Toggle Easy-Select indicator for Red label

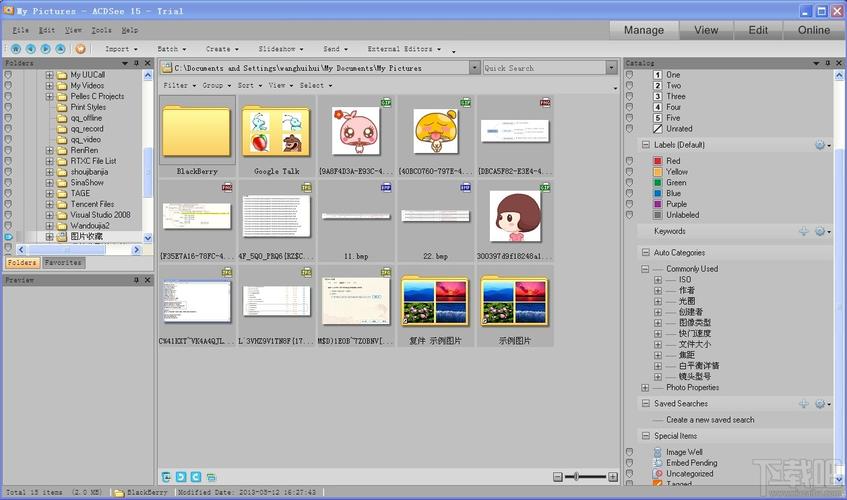pos(629,161)
